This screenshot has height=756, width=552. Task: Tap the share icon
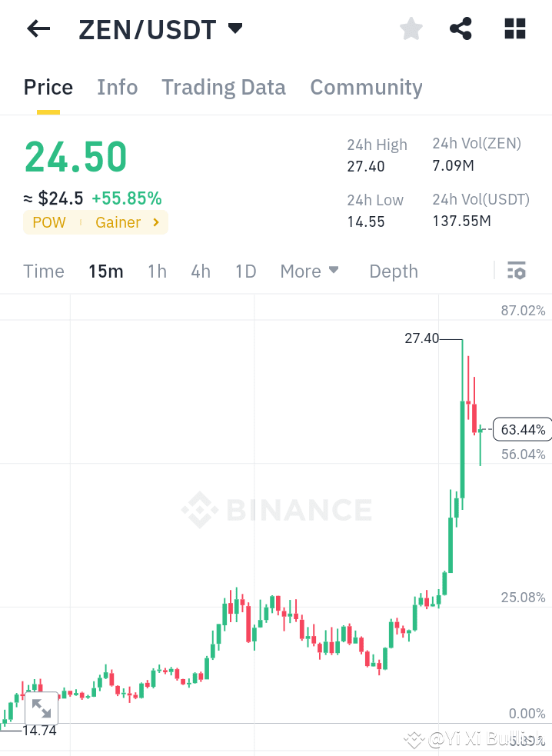coord(461,28)
